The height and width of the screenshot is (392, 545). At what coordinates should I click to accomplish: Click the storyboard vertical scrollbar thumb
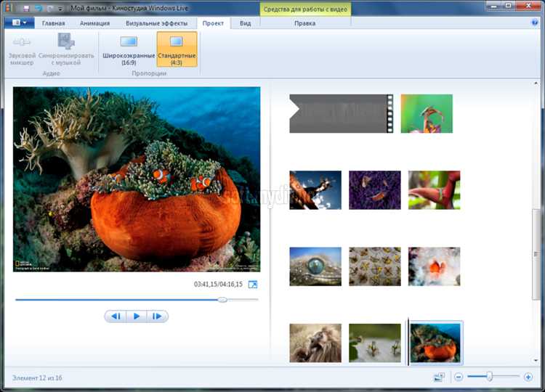536,254
